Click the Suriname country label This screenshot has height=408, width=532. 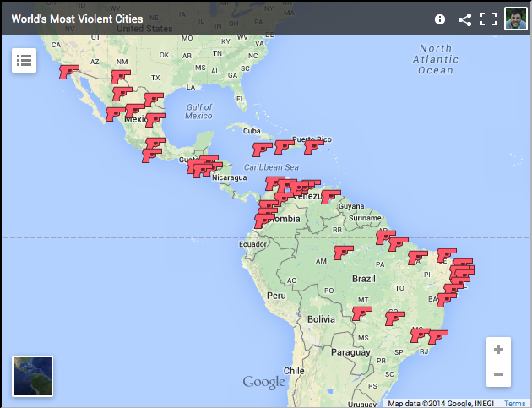point(365,218)
